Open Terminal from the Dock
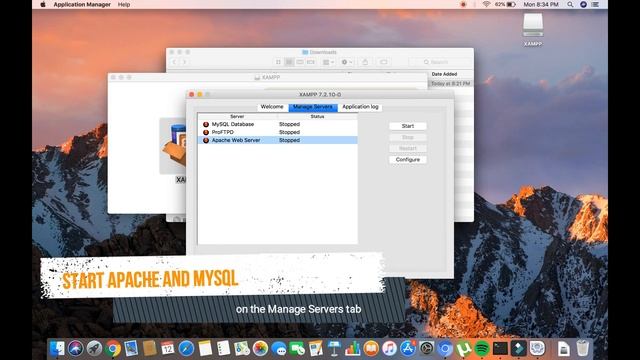This screenshot has height=360, width=640. (x=500, y=349)
